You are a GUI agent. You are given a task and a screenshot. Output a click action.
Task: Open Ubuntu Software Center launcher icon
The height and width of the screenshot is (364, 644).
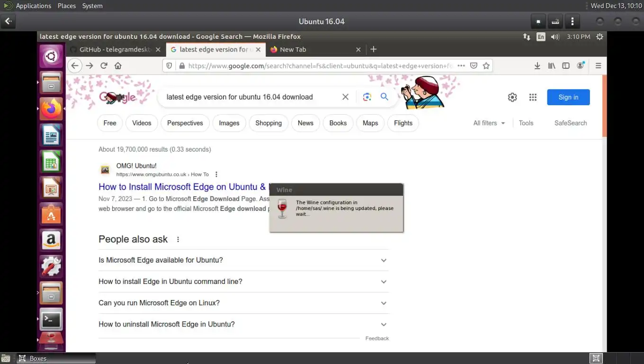(51, 214)
